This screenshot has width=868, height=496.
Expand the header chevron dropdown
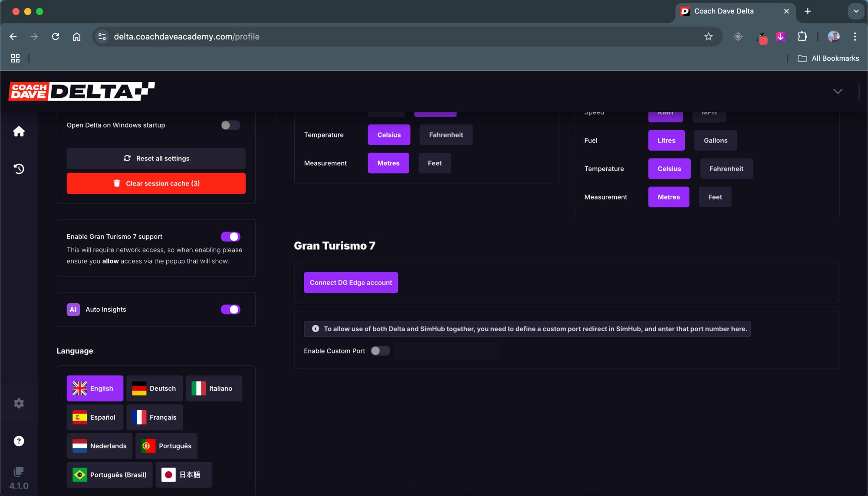pyautogui.click(x=838, y=91)
